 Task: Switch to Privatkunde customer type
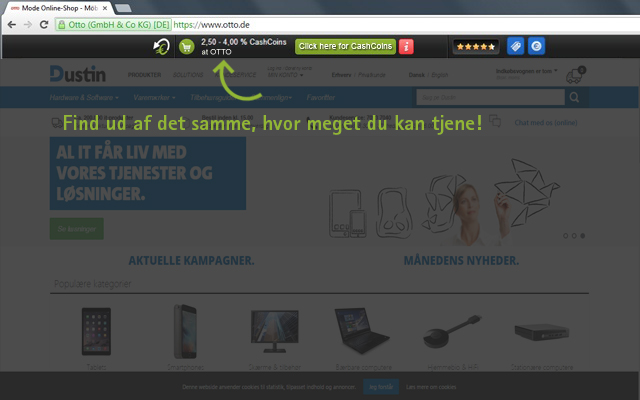pyautogui.click(x=372, y=75)
